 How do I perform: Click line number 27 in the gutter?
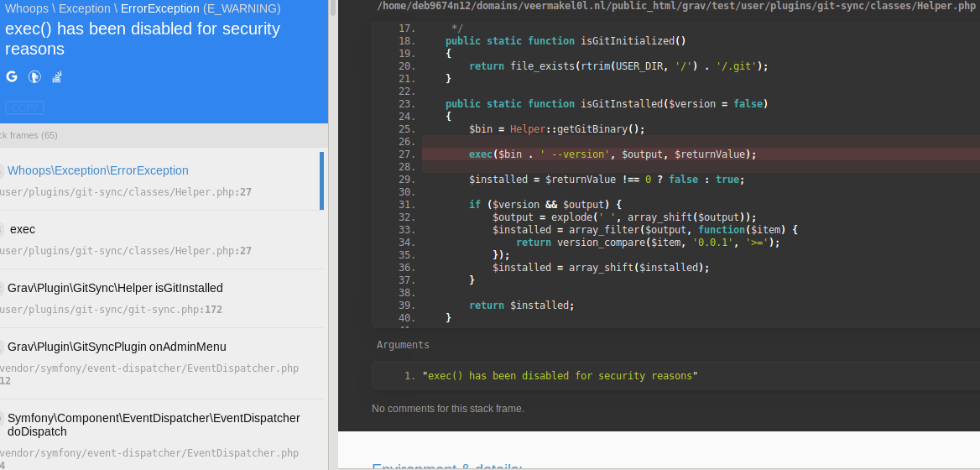[406, 154]
